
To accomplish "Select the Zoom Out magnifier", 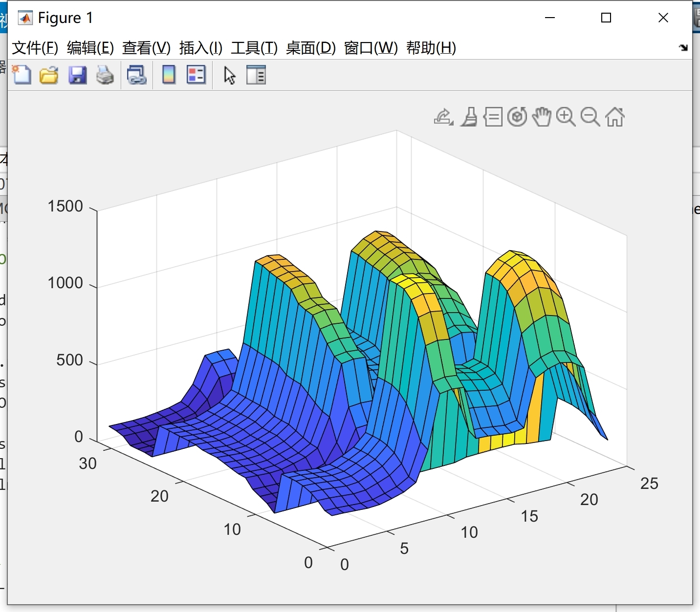I will (591, 117).
